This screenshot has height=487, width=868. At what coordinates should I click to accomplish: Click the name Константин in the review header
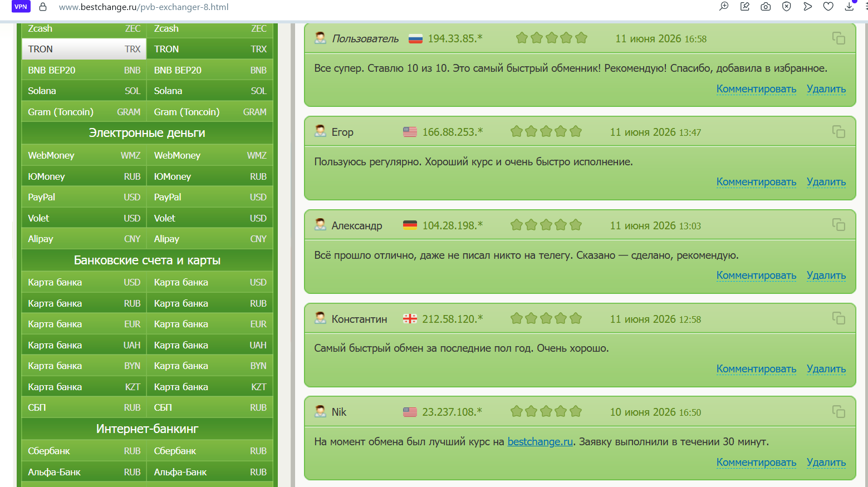359,319
